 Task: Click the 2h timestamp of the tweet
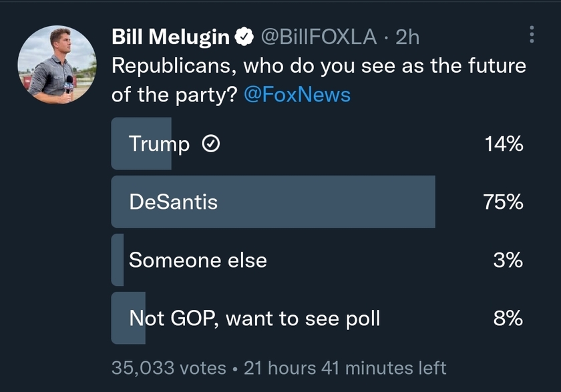pyautogui.click(x=407, y=37)
